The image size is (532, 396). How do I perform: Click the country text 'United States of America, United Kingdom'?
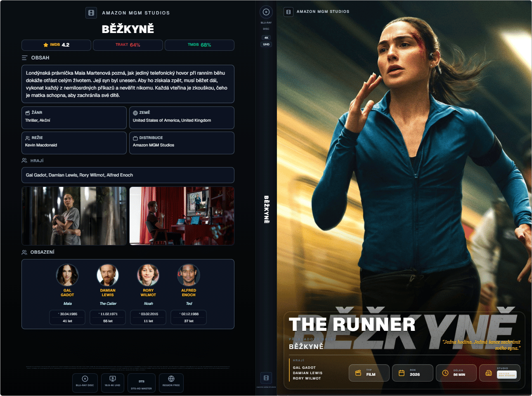(172, 120)
